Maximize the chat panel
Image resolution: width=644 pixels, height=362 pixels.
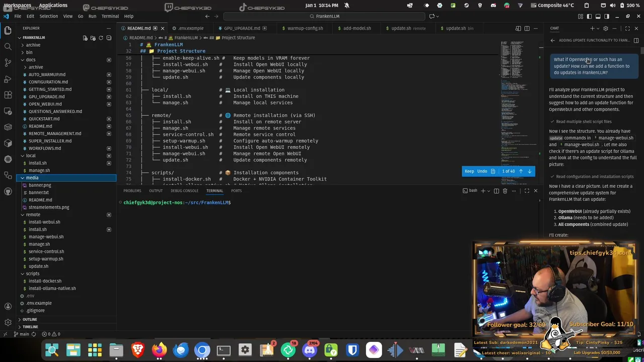click(x=627, y=28)
